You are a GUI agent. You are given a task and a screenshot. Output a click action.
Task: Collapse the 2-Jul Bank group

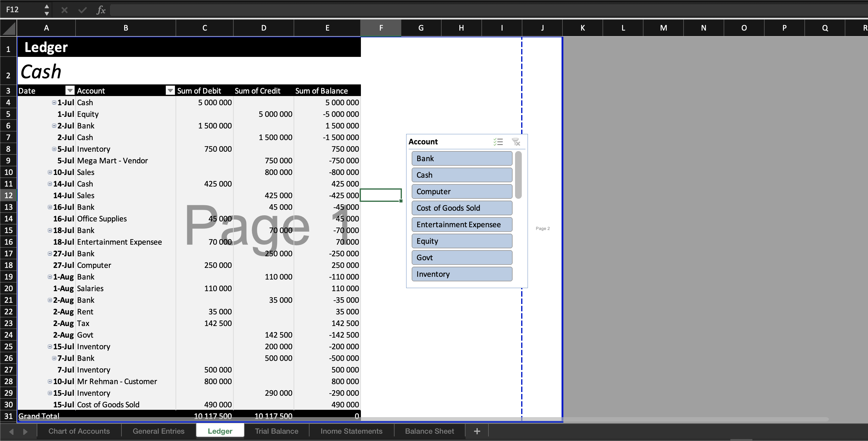click(x=54, y=126)
